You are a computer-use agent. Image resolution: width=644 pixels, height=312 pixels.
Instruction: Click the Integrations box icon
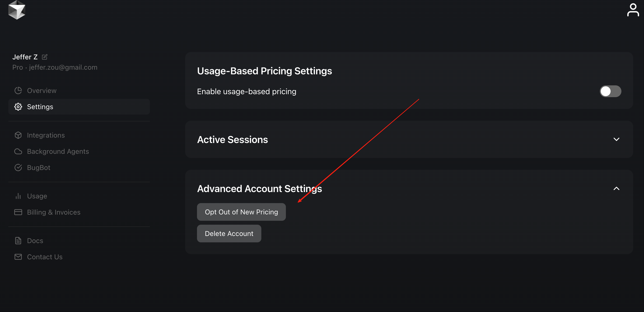tap(18, 135)
